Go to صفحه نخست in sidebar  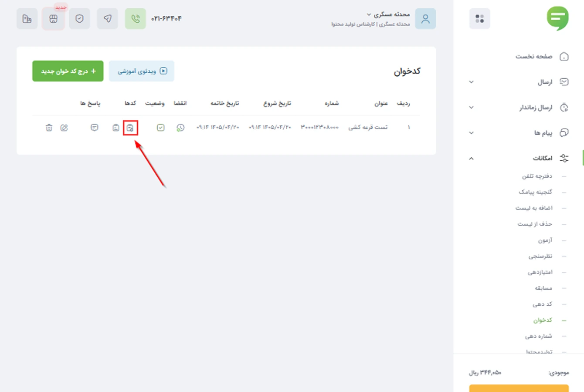click(534, 56)
